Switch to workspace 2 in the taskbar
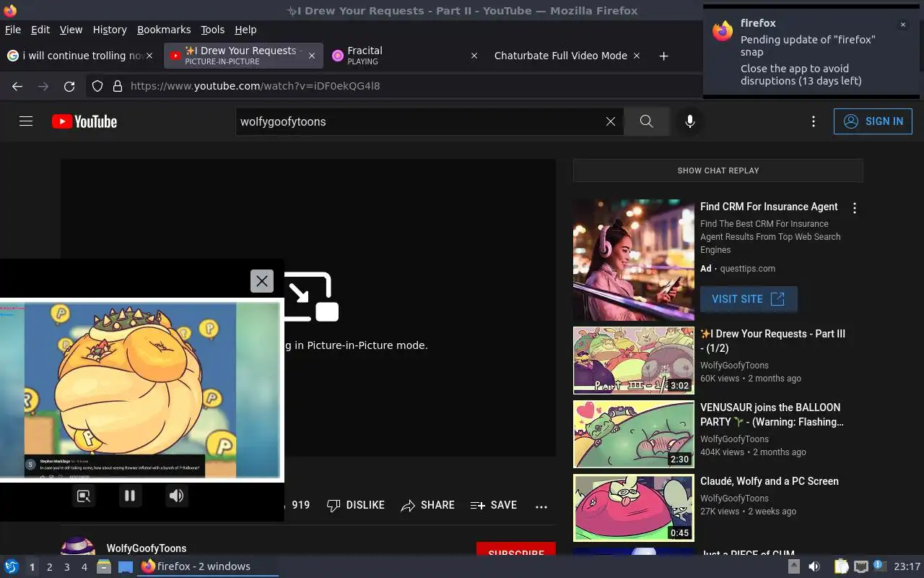 (49, 567)
